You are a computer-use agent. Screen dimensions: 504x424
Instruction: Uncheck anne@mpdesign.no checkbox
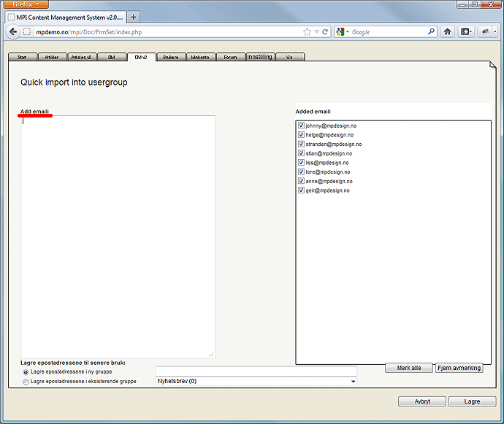[x=301, y=181]
